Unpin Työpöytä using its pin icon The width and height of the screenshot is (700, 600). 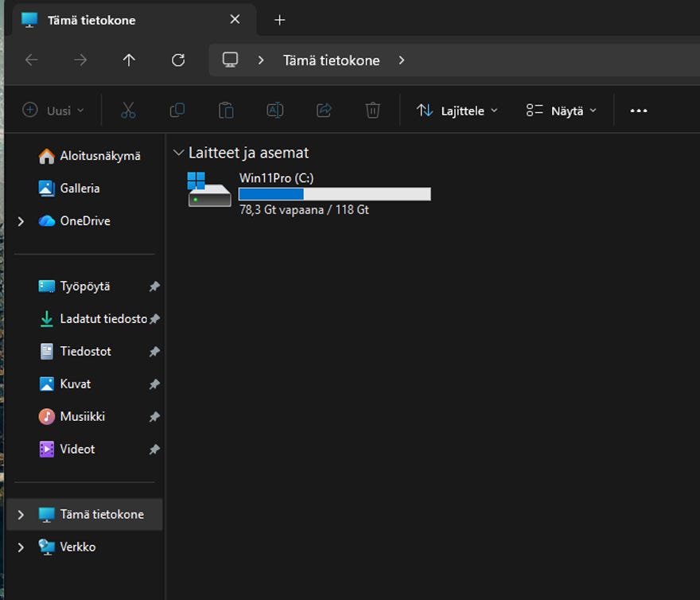(154, 286)
